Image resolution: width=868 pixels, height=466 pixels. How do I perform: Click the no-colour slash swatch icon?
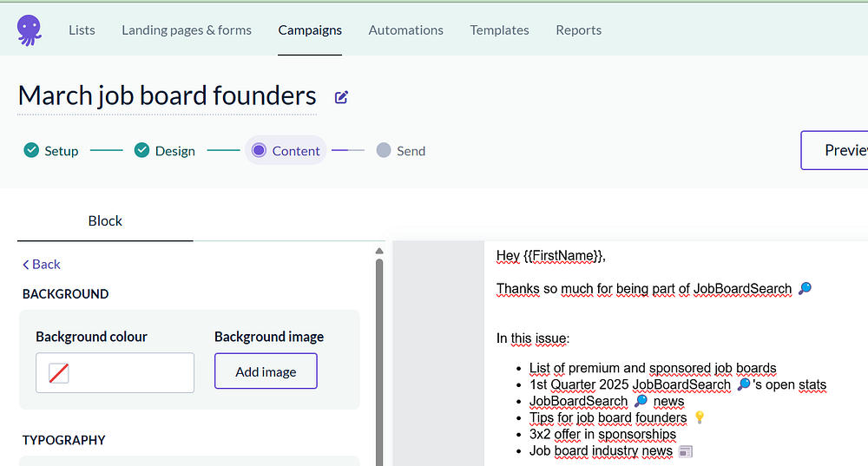(59, 373)
